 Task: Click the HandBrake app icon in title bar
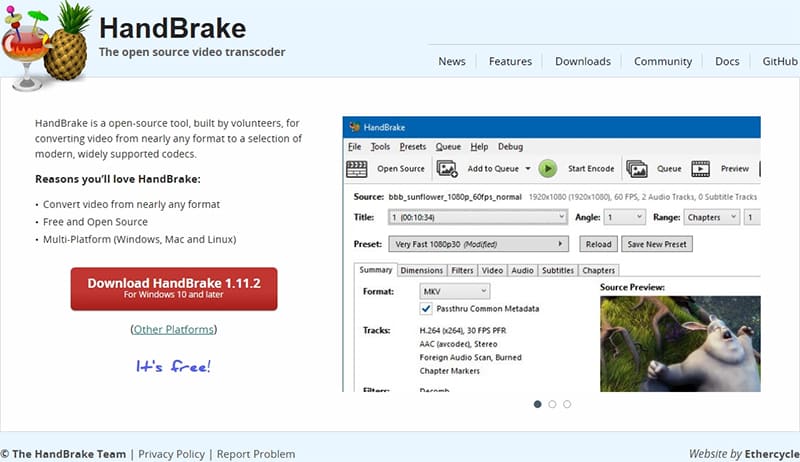(x=355, y=127)
